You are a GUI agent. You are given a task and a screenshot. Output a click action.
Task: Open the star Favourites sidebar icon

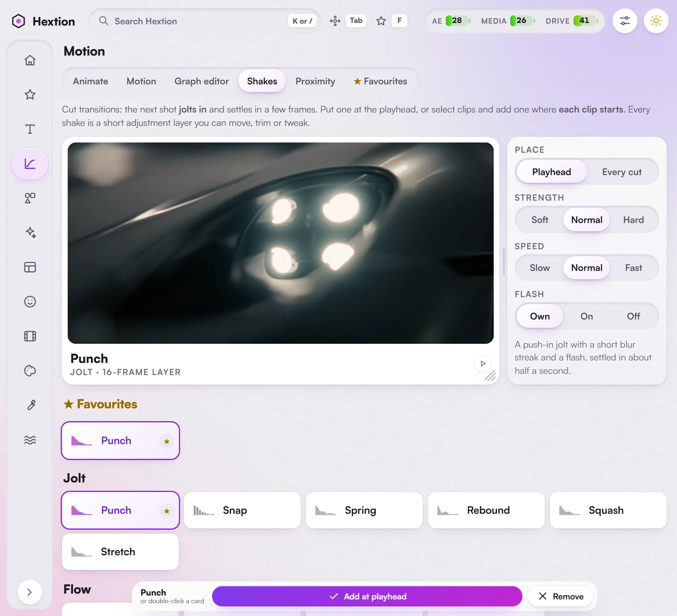pos(30,95)
